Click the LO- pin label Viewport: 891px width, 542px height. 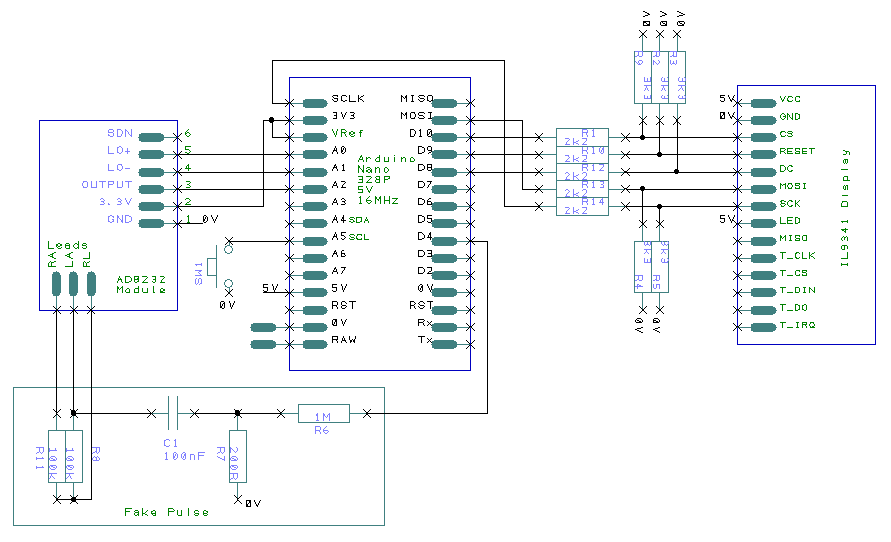(x=119, y=168)
